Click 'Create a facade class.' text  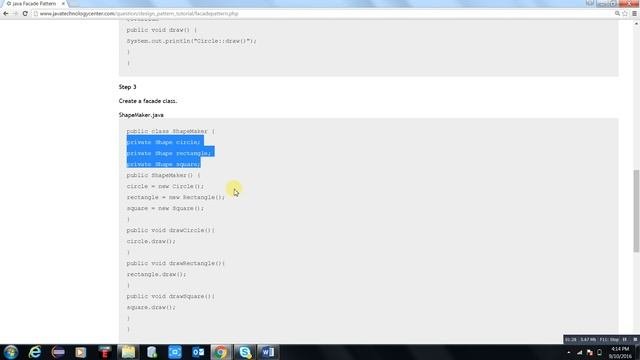coord(148,101)
